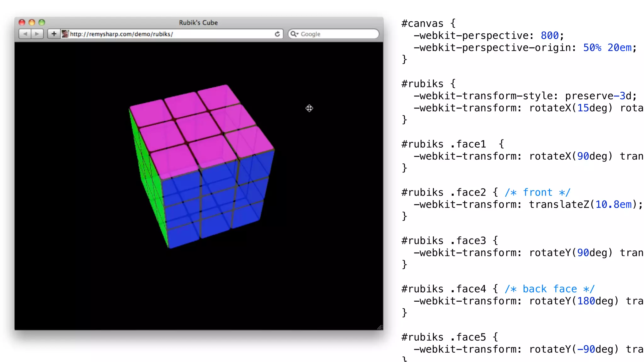Click the browser Back arrow button
The width and height of the screenshot is (644, 362).
[x=25, y=34]
